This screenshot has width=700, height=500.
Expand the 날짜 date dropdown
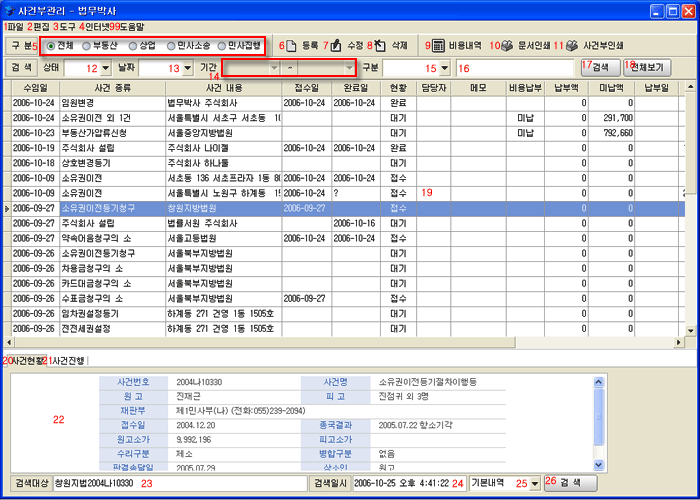coord(186,68)
